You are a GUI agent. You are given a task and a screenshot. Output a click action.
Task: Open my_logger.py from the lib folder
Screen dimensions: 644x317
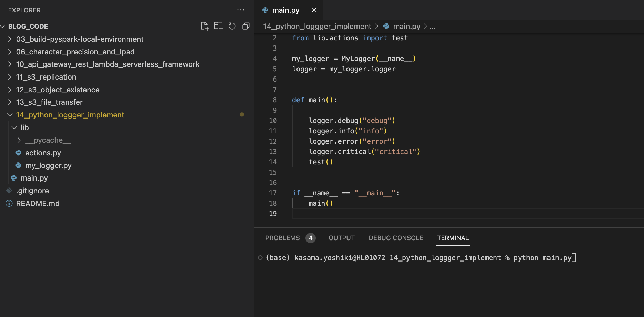pos(48,165)
